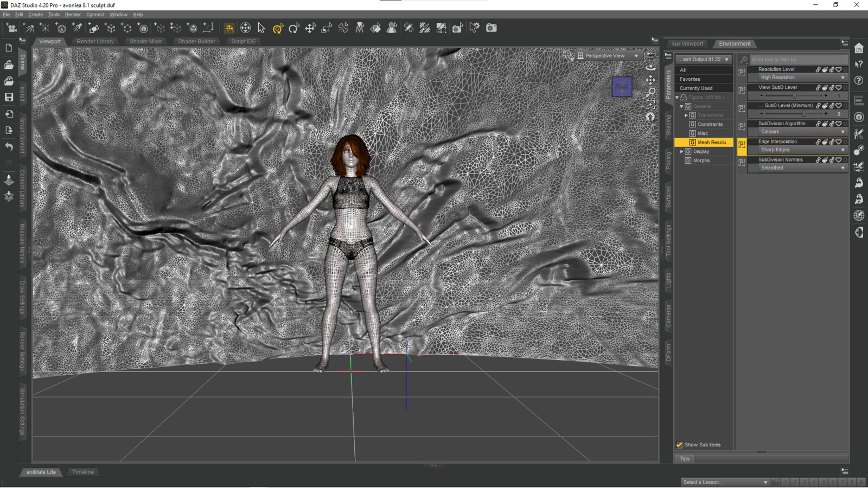Toggle favorite heart for Edge Interpolation
The image size is (868, 488).
(x=839, y=142)
